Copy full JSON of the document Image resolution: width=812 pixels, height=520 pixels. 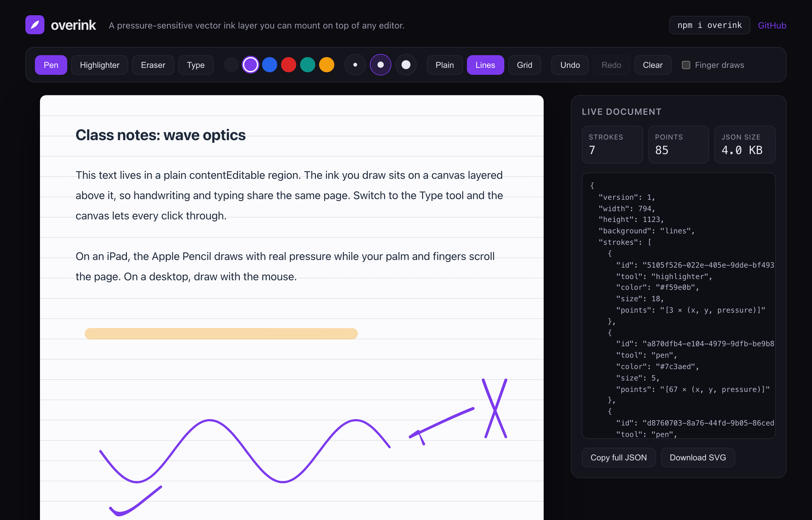[x=619, y=458]
